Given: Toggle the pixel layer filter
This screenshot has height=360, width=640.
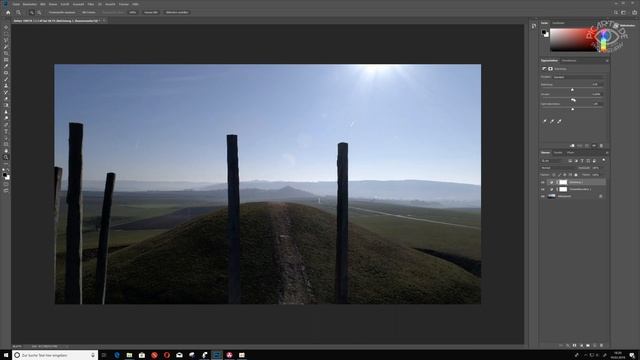Looking at the screenshot, I should click(x=570, y=161).
